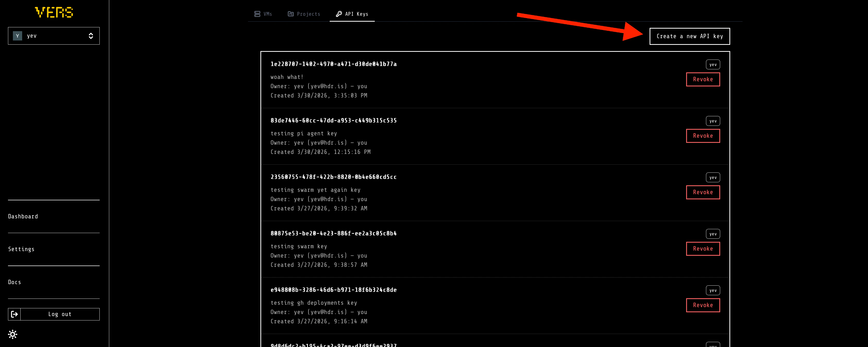Image resolution: width=868 pixels, height=347 pixels.
Task: Click the API Keys key icon
Action: tap(339, 14)
